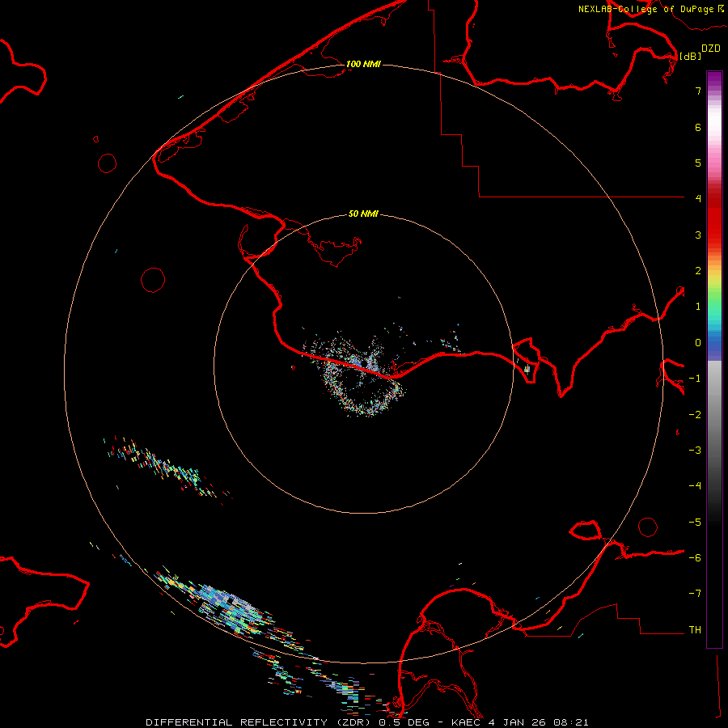Click the 5 value on the color scale
728x728 pixels.
coord(698,163)
